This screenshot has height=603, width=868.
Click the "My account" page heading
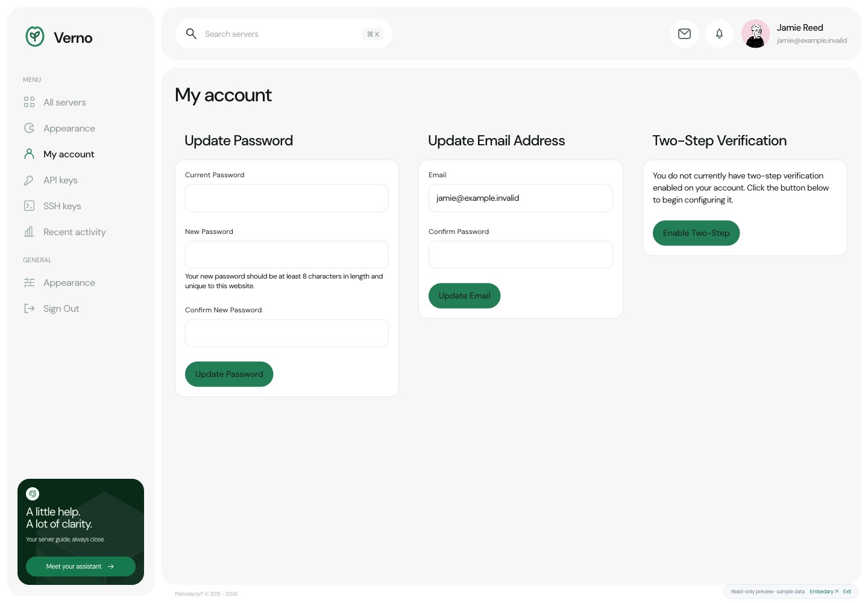223,95
